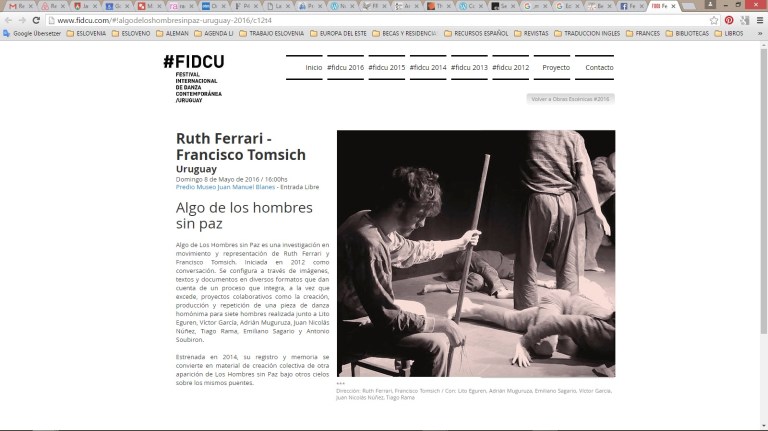Click Volver a Obras Escénicas #2016 button
This screenshot has width=768, height=431.
(570, 99)
